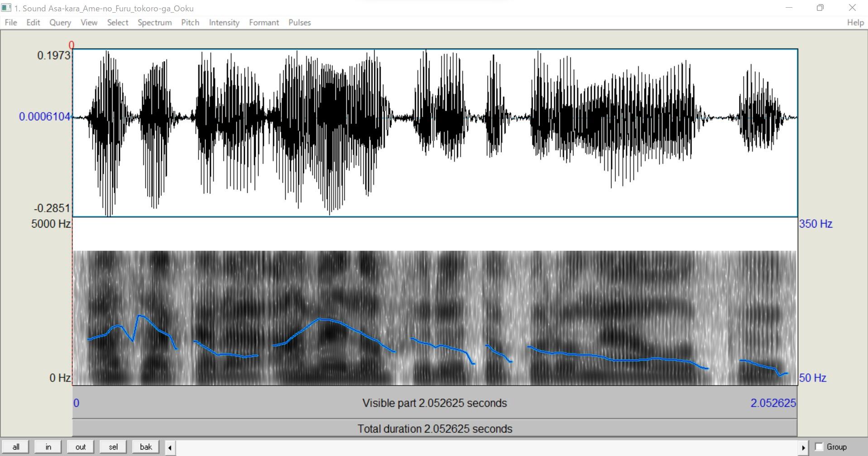Open the Select menu
Screen dimensions: 868x456
118,23
